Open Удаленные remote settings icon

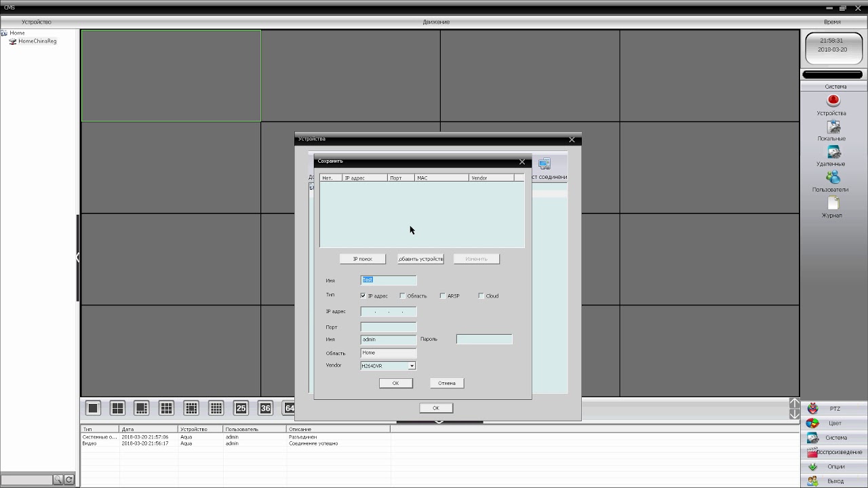coord(833,152)
